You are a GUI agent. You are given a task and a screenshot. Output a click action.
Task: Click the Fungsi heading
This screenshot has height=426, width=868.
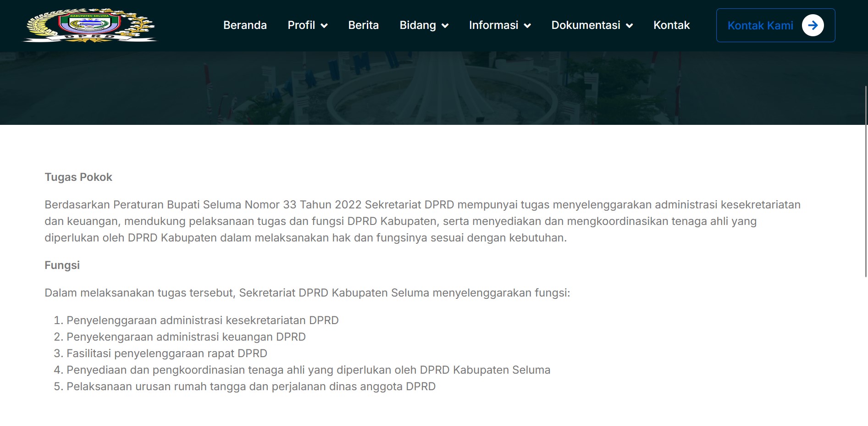(62, 265)
